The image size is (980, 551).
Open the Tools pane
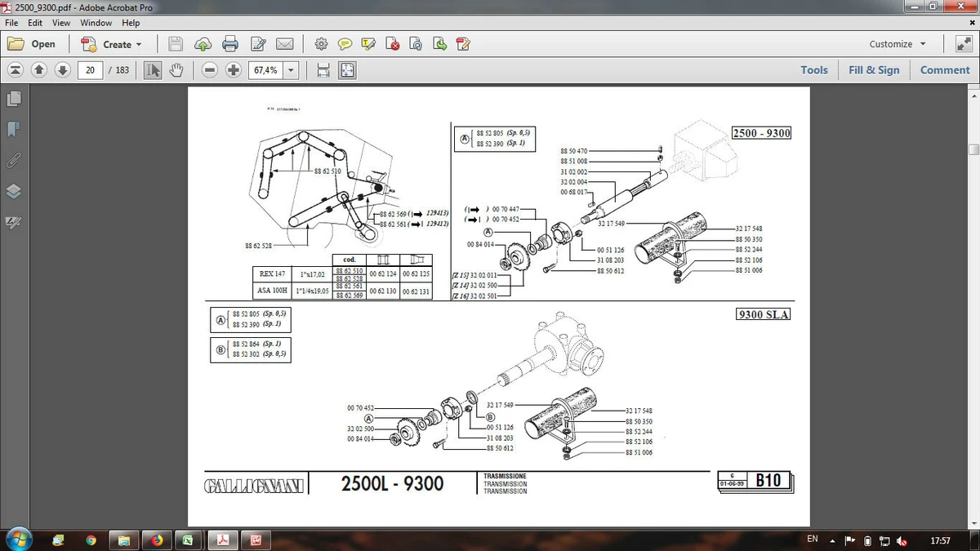point(814,70)
